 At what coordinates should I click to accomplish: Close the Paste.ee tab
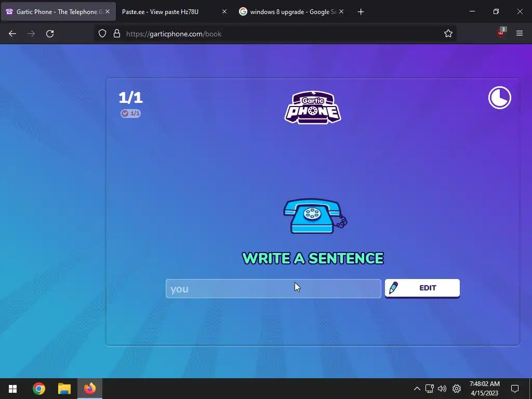[x=224, y=12]
